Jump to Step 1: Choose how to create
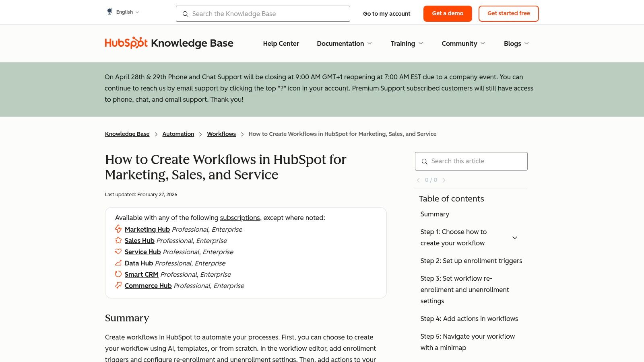Screen dimensions: 644x362 (x=454, y=237)
